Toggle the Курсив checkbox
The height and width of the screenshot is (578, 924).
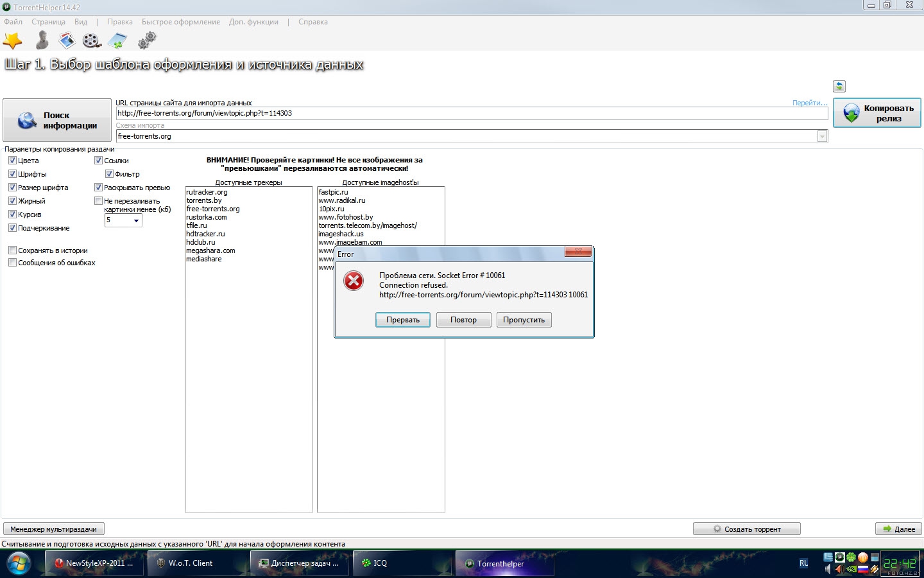point(12,215)
